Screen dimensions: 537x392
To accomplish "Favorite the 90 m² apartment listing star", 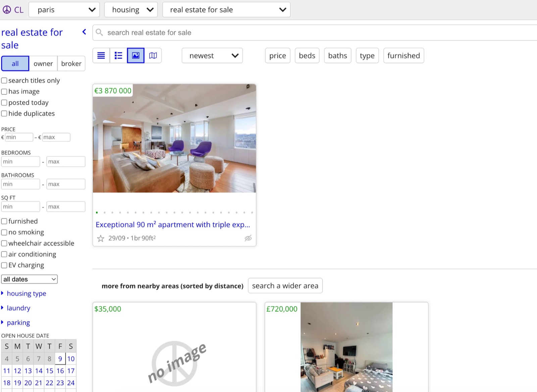I will (x=100, y=238).
